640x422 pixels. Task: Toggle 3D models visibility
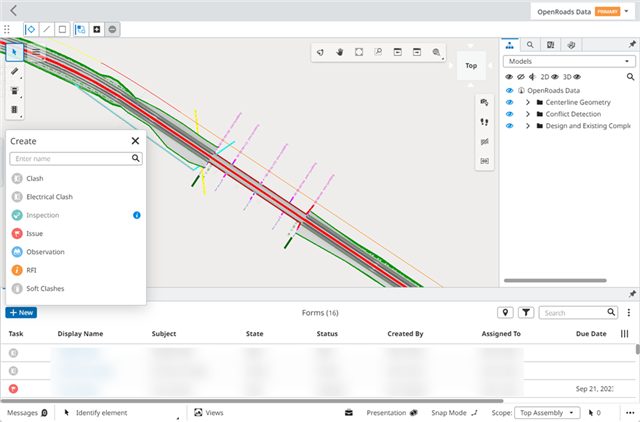point(571,77)
